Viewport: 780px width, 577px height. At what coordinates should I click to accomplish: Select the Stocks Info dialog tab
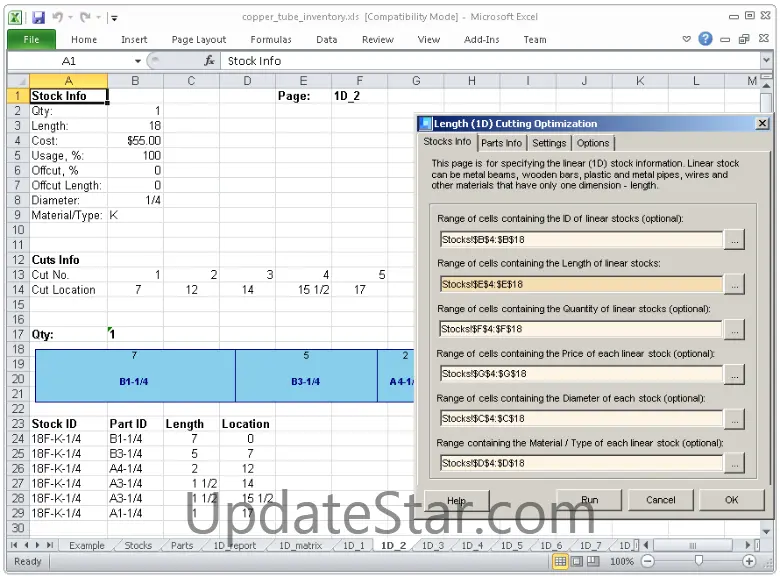(x=447, y=142)
